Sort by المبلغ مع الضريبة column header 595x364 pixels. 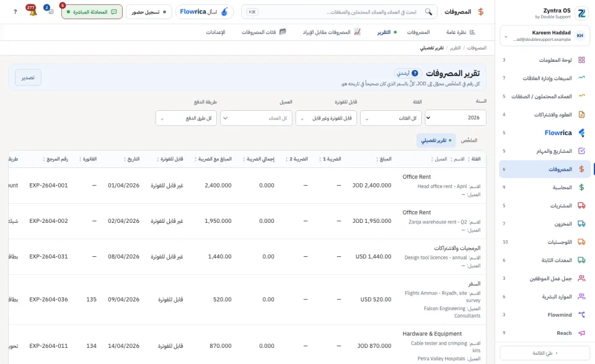213,159
